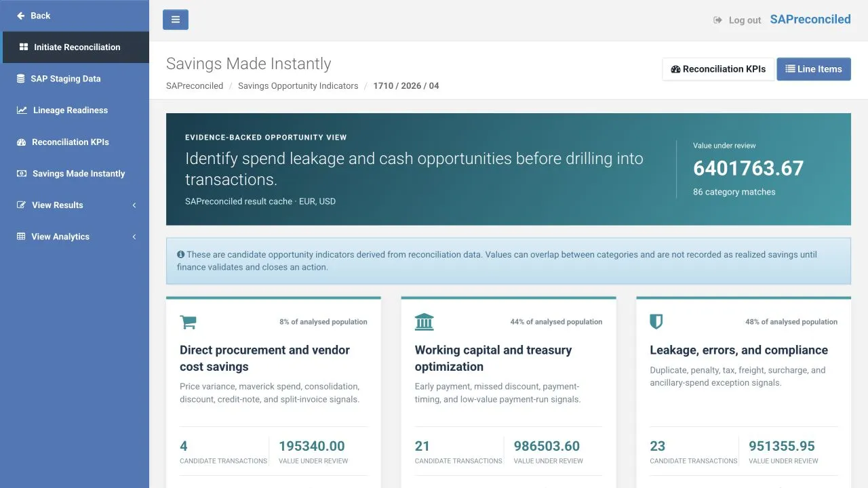Click the value 986503.60
The width and height of the screenshot is (868, 488).
547,446
